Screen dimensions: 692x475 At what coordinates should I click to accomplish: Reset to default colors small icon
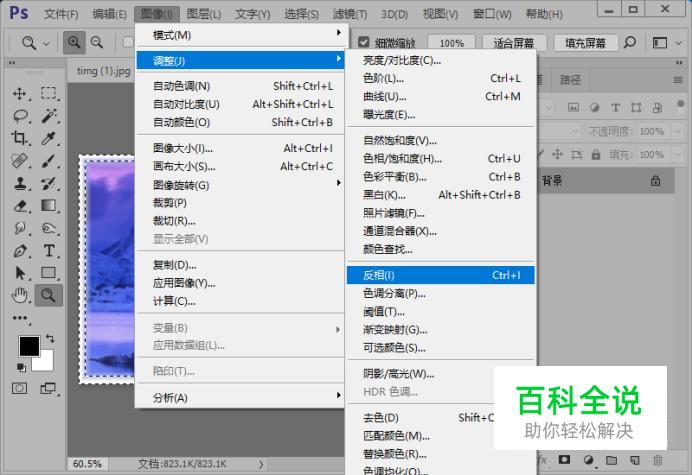click(x=21, y=367)
